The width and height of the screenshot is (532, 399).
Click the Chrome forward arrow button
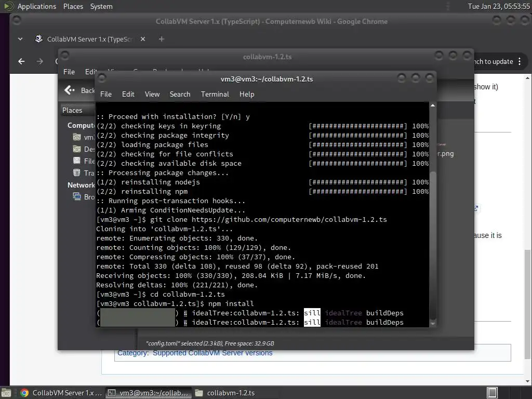click(39, 61)
